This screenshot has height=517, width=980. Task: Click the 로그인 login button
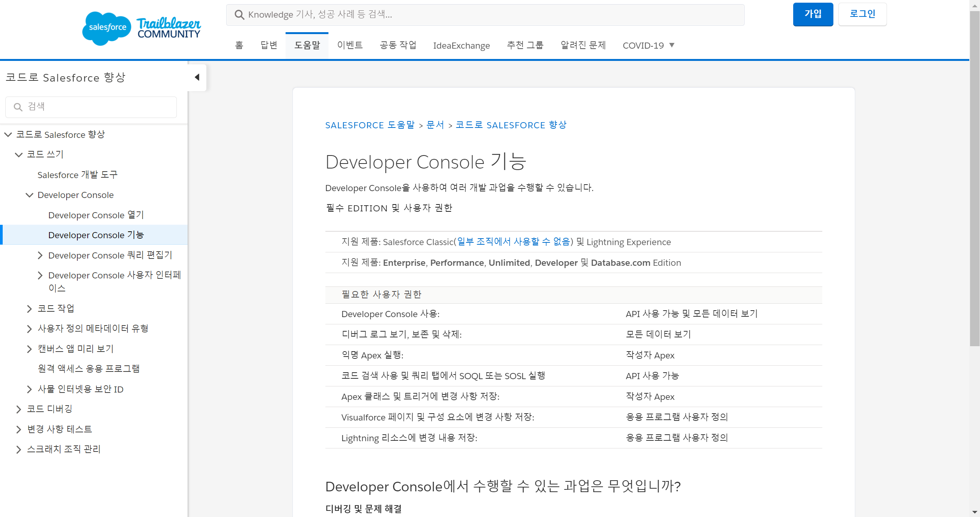coord(862,14)
